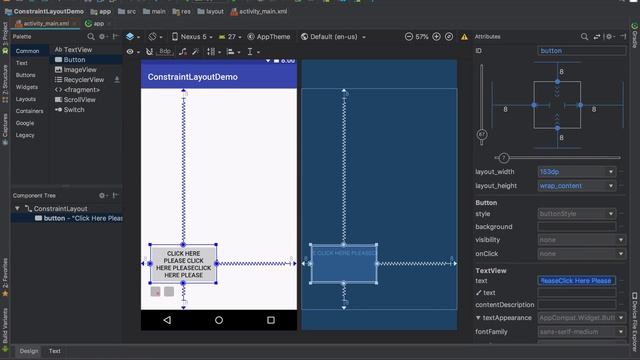Clear all constraints

183,51
